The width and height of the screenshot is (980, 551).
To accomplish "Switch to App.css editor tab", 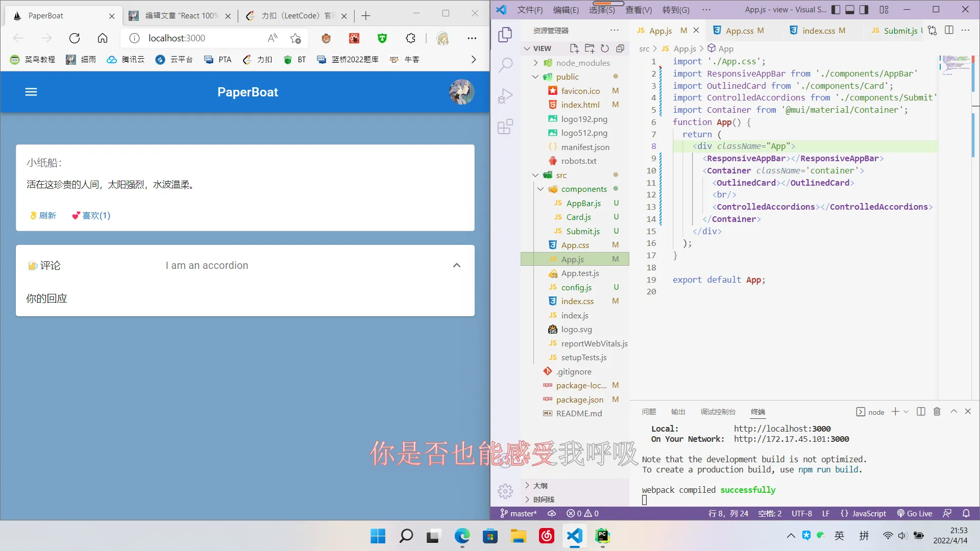I will pyautogui.click(x=739, y=31).
